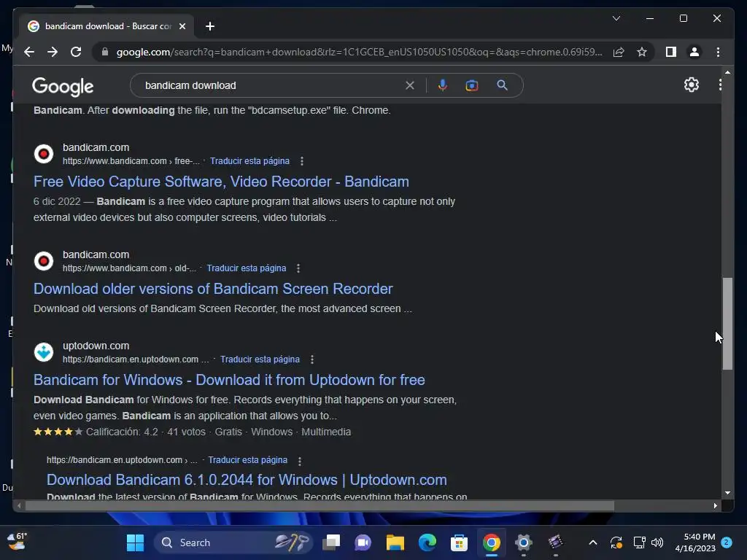Bookmark this page with star icon
747x560 pixels.
point(642,52)
